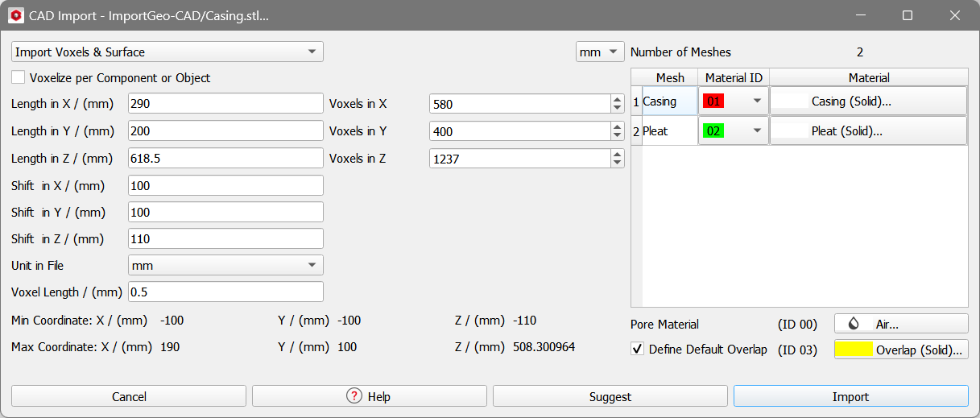Open the Import Voxels & Surface dropdown

(x=167, y=52)
